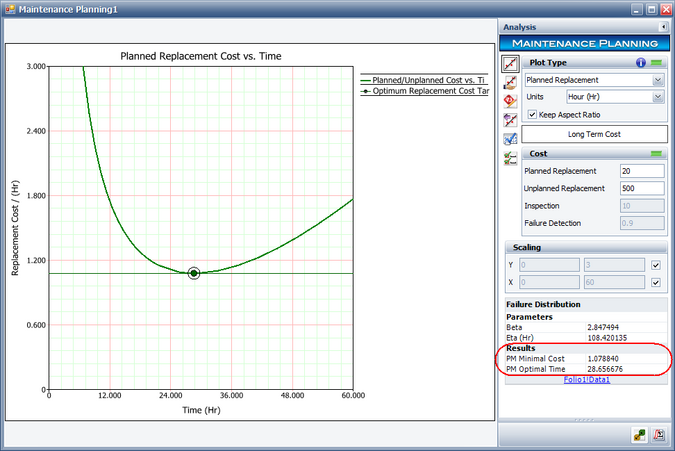Click the green linked data source icon
This screenshot has height=451, width=675.
tap(640, 435)
